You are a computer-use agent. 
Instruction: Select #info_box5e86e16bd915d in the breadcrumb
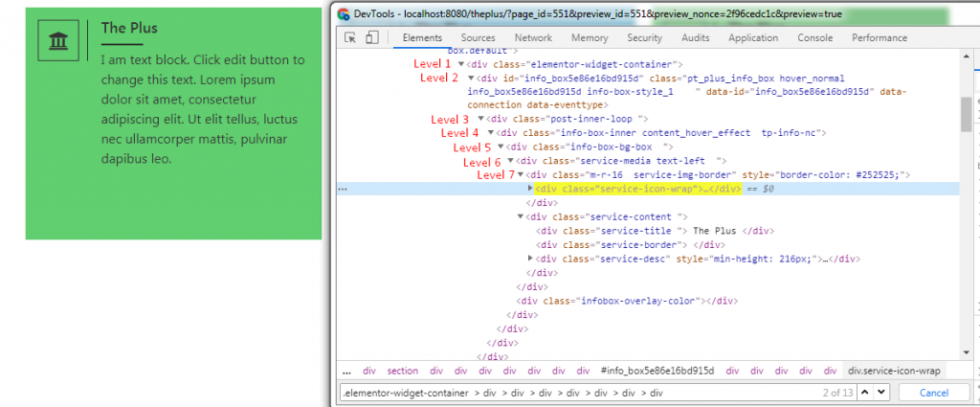[x=657, y=371]
